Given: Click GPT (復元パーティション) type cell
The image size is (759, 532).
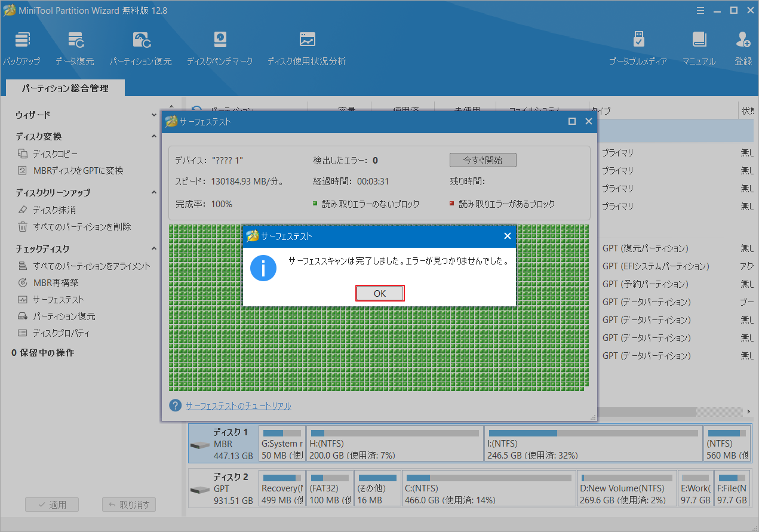Looking at the screenshot, I should point(646,248).
